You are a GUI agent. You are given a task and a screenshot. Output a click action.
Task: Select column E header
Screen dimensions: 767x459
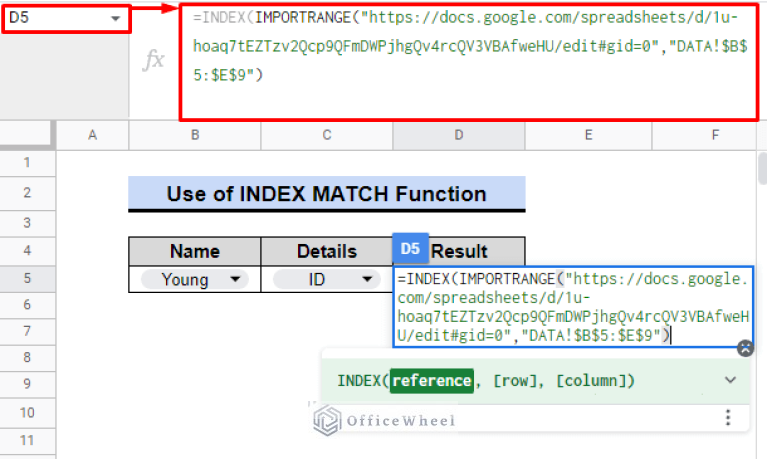coord(588,136)
